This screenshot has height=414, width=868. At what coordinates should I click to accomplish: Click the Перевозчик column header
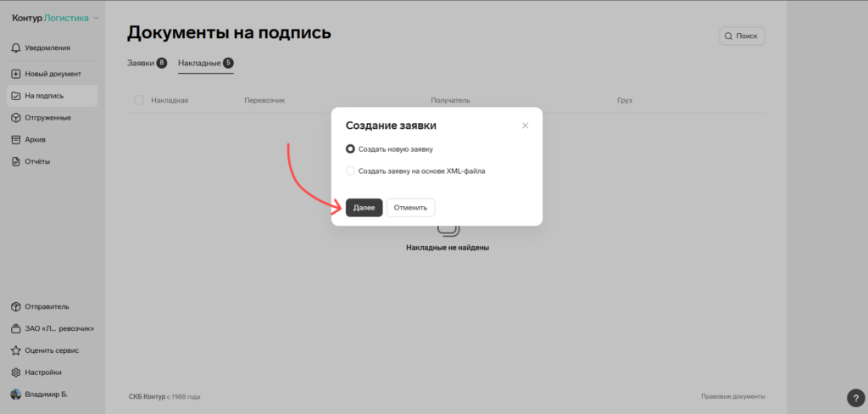coord(264,100)
